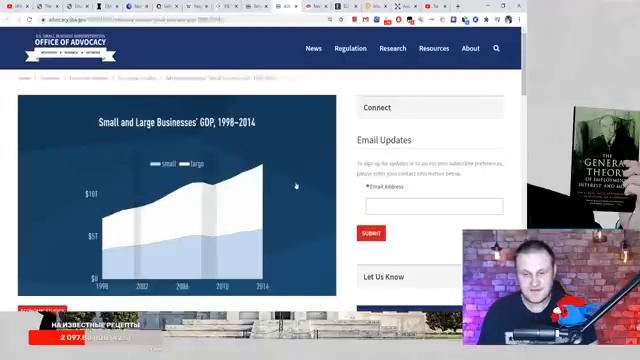The height and width of the screenshot is (360, 640).
Task: Reload the page with the browser refresh icon
Action: click(29, 20)
